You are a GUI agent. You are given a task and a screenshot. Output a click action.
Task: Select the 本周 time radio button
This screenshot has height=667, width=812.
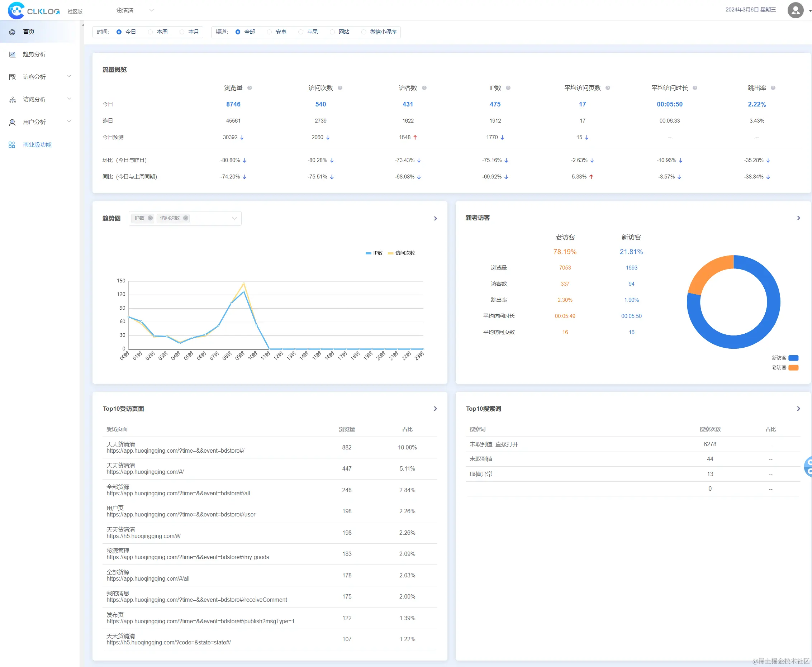tap(151, 32)
